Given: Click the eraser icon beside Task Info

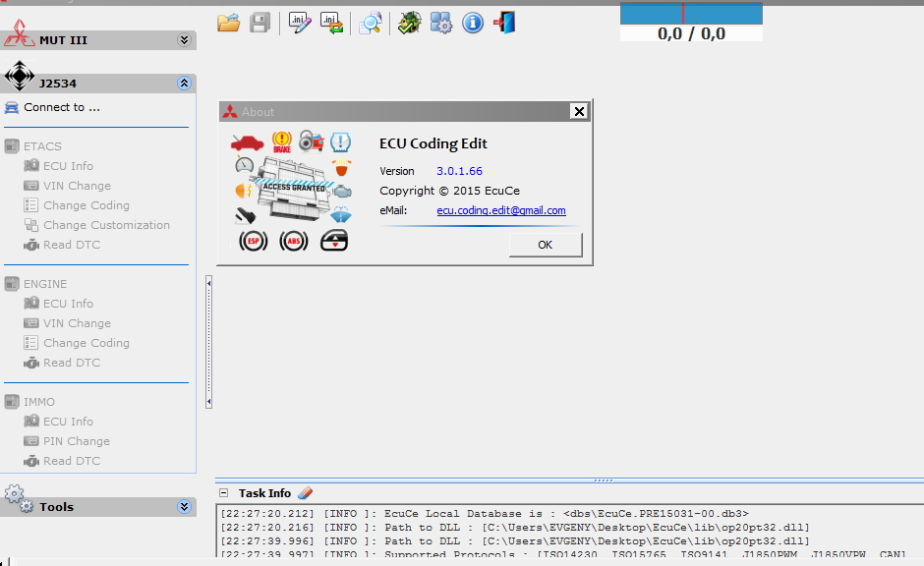Looking at the screenshot, I should [x=306, y=493].
